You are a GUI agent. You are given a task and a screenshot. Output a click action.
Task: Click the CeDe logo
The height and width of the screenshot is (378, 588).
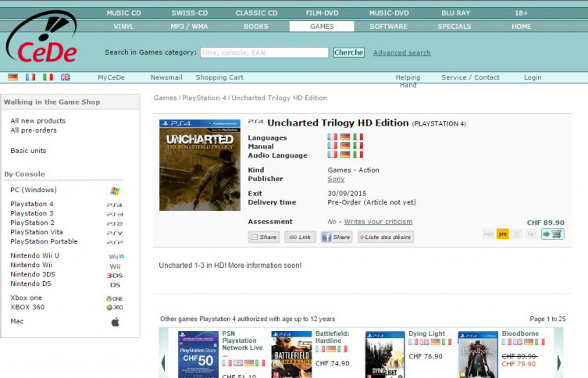(x=41, y=37)
